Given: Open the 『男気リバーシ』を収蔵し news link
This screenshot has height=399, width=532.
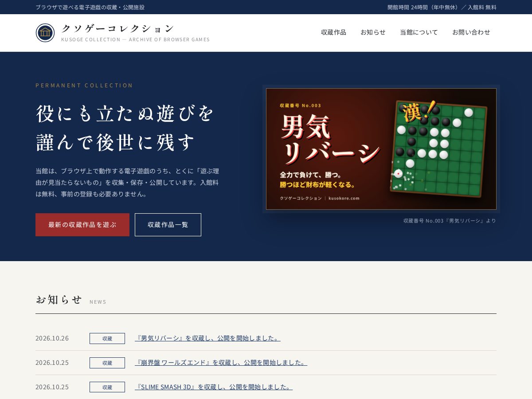Looking at the screenshot, I should pyautogui.click(x=207, y=338).
